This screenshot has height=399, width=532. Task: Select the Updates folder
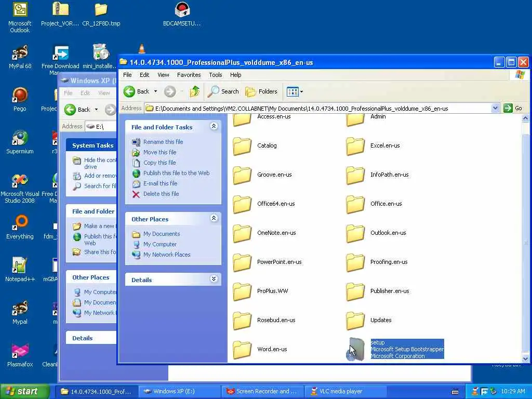[369, 321]
